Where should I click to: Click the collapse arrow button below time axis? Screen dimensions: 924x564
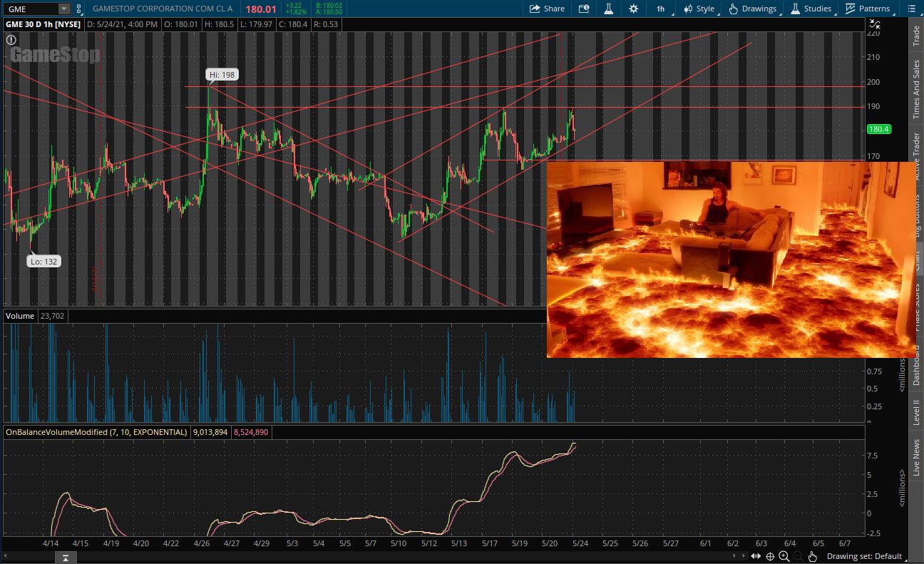point(65,557)
